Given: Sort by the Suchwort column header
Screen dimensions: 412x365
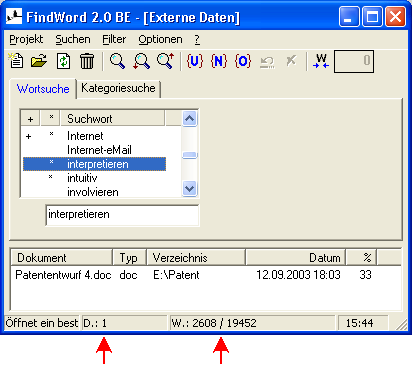Looking at the screenshot, I should tap(112, 118).
